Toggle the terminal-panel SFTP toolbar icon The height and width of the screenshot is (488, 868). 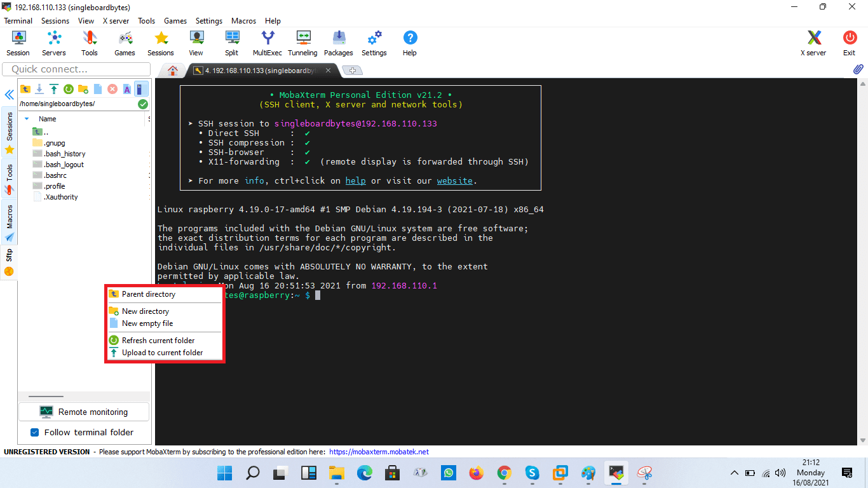pyautogui.click(x=141, y=89)
